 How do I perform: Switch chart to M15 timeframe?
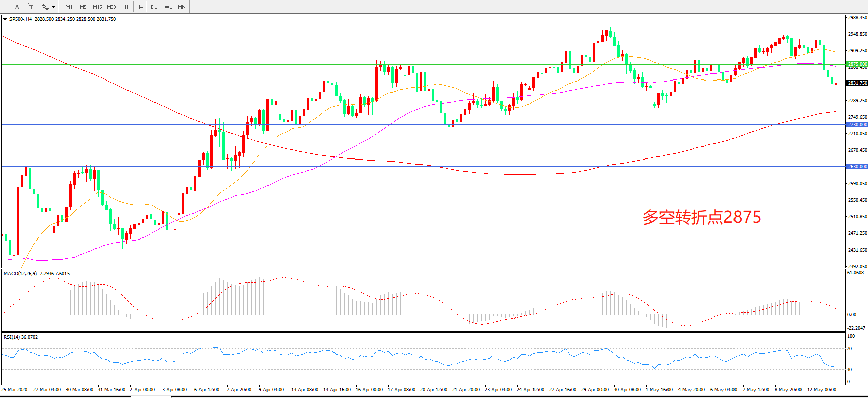tap(97, 7)
